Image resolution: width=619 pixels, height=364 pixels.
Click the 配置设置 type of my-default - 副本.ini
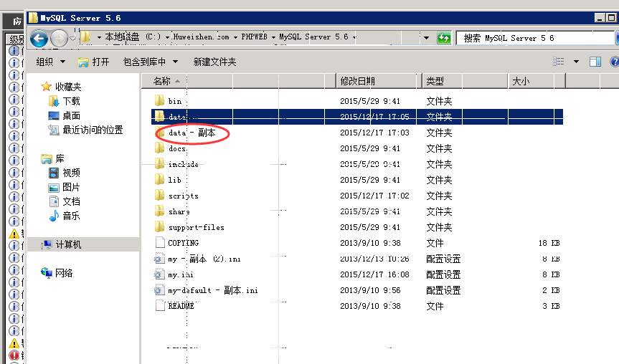[443, 290]
